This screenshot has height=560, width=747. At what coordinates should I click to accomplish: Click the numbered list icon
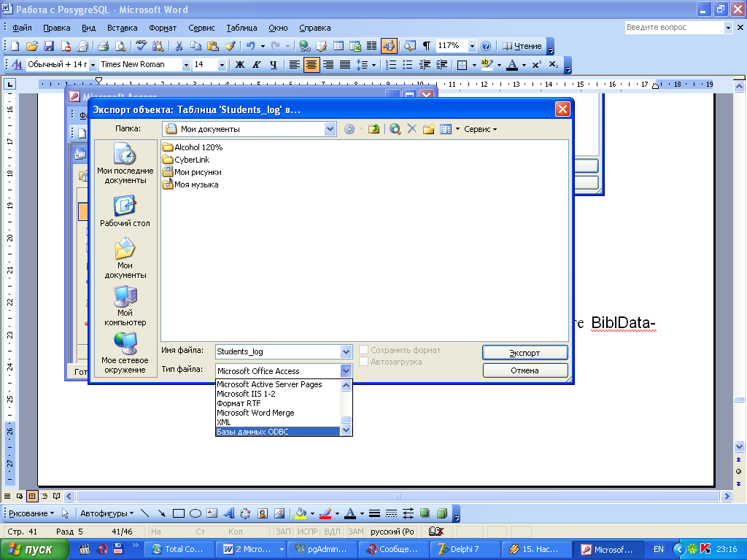(x=391, y=65)
